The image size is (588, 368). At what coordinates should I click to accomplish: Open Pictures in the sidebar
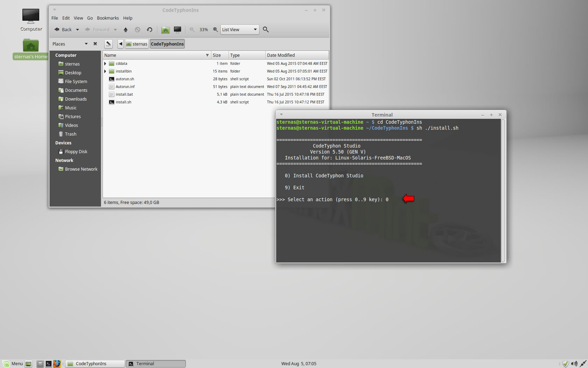[73, 116]
